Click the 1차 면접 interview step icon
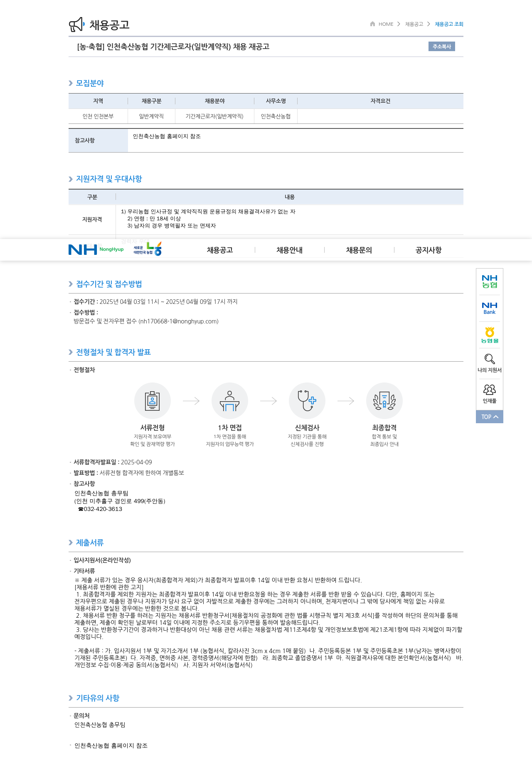This screenshot has width=532, height=777. [230, 401]
